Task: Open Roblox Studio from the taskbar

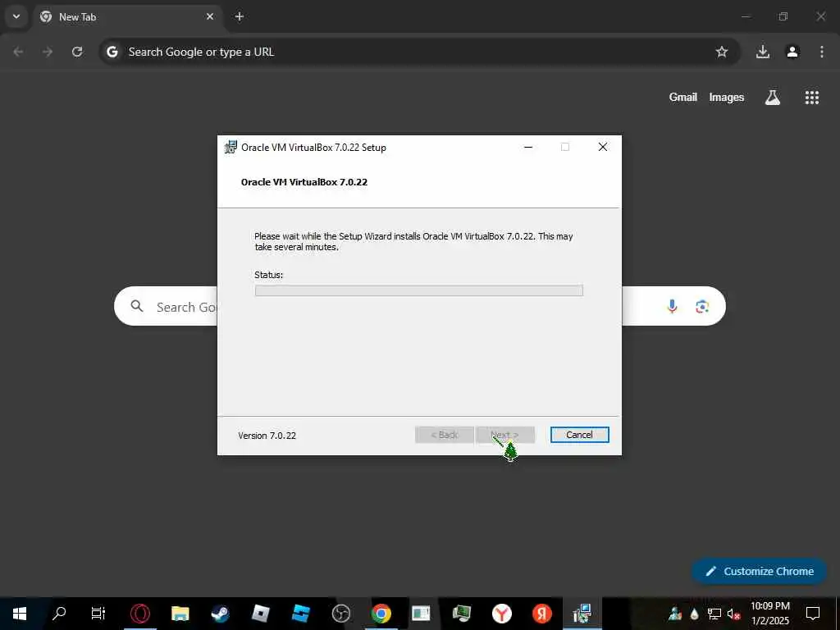Action: tap(300, 614)
